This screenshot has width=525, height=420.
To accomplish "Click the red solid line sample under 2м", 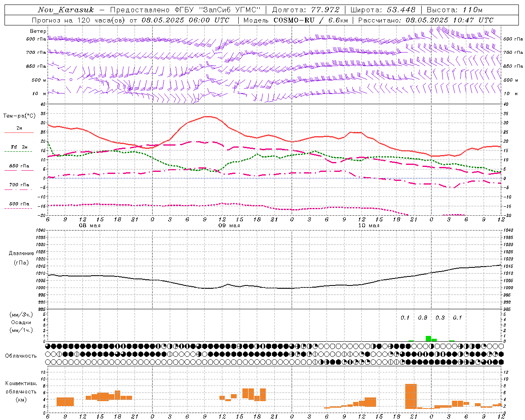I will [x=19, y=133].
